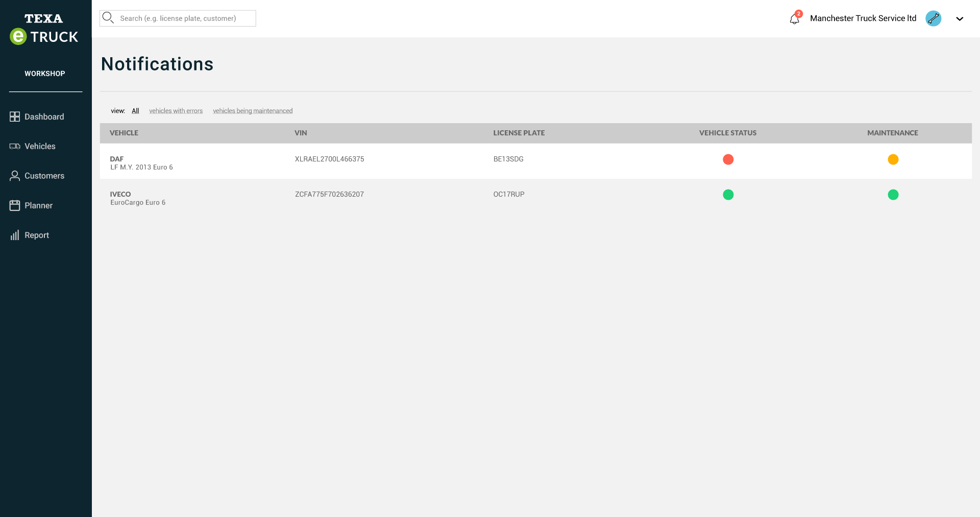The image size is (980, 517).
Task: Select VIN XLRAEL2700L466375
Action: (330, 159)
